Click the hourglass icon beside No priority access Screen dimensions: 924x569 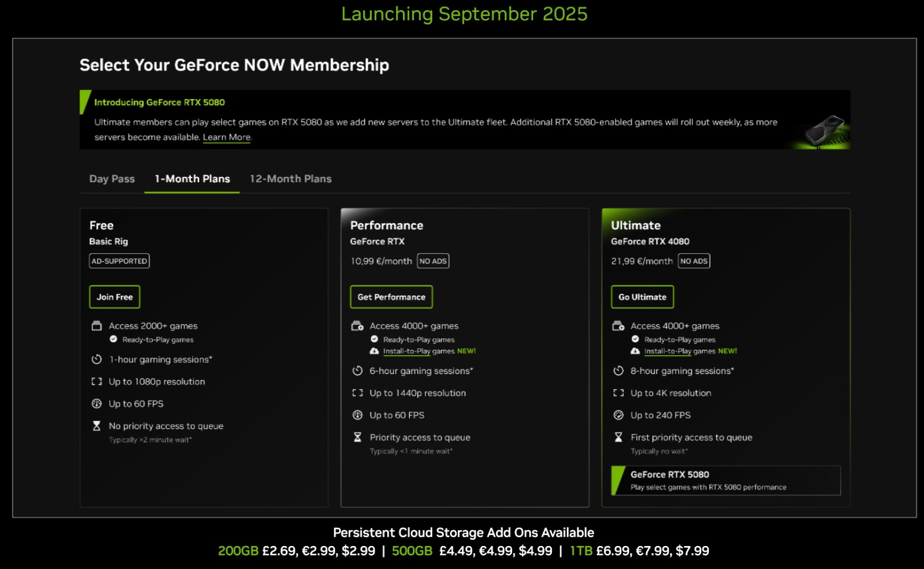pyautogui.click(x=97, y=426)
